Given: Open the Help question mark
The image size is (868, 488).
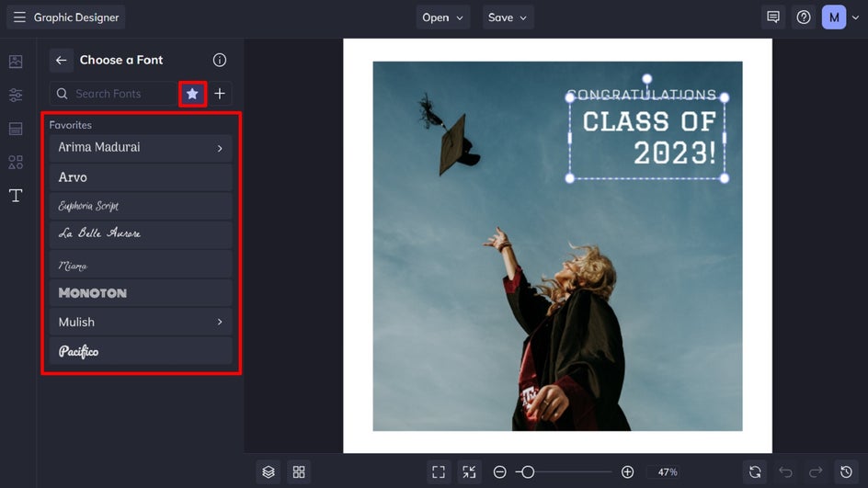Looking at the screenshot, I should [x=804, y=17].
